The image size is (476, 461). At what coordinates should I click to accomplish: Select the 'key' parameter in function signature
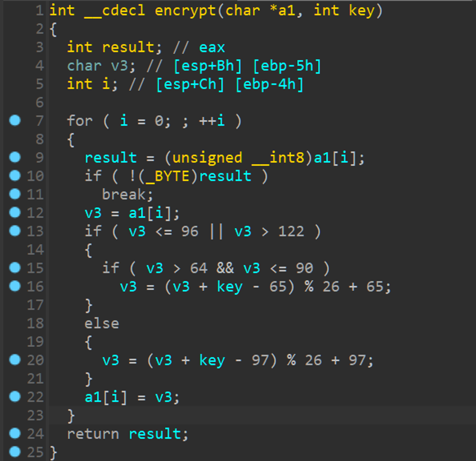[x=361, y=11]
